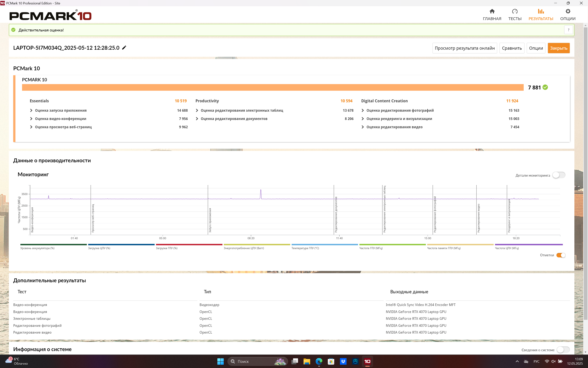588x368 pixels.
Task: Open the РЕЗУЛЬТАТЫ results tab
Action: point(541,15)
